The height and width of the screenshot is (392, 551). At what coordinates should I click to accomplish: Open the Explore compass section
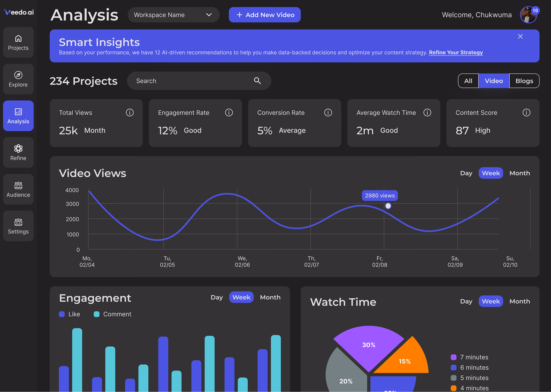pos(18,79)
